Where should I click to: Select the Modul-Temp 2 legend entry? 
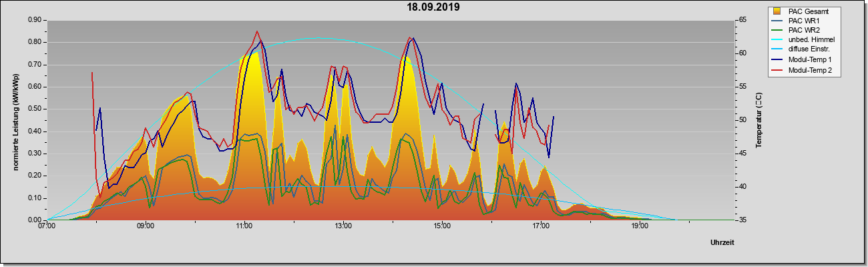point(804,69)
